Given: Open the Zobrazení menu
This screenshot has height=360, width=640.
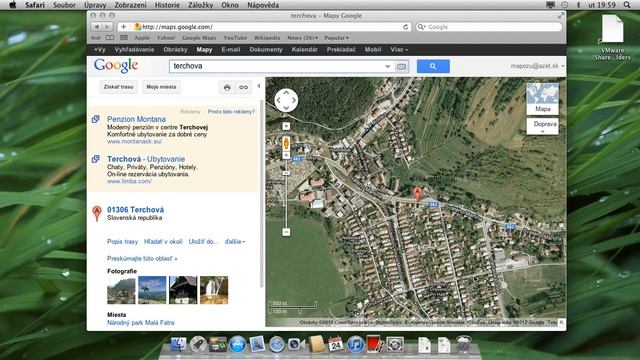Looking at the screenshot, I should click(x=130, y=5).
